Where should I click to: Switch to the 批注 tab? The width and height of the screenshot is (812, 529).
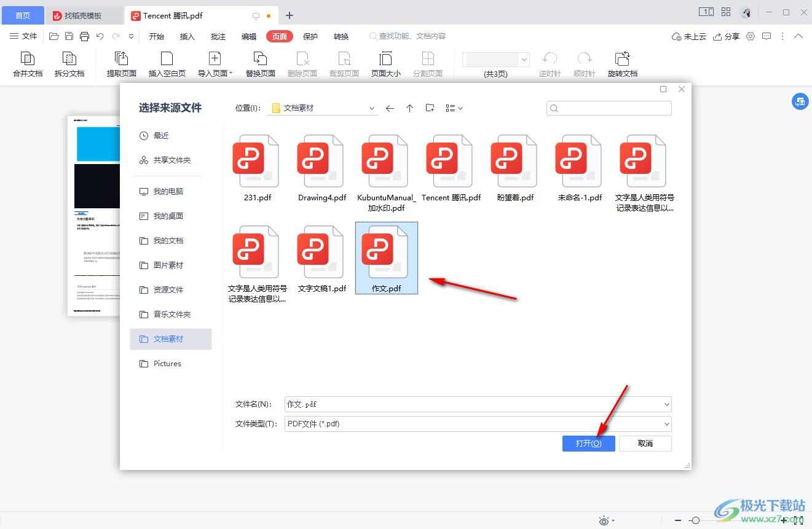coord(218,36)
